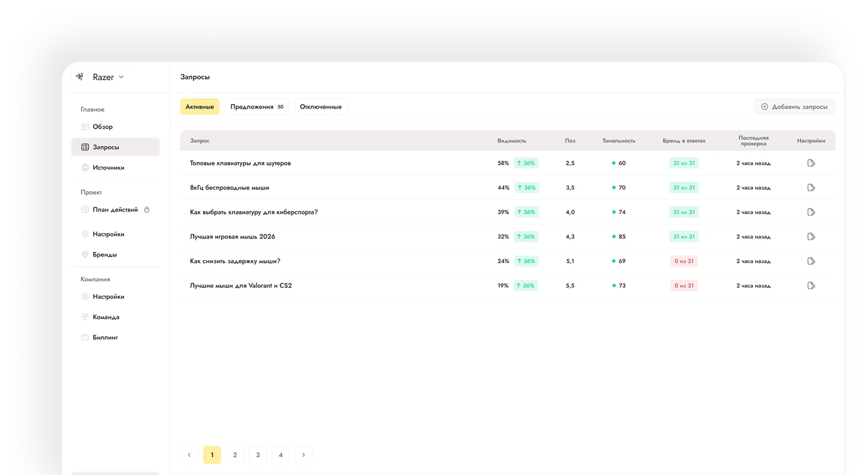Open Команда in the sidebar

(x=115, y=317)
